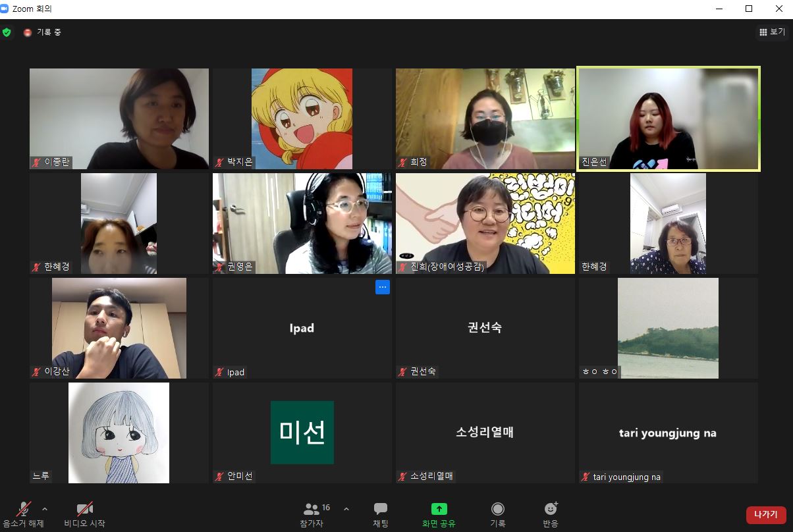
Task: Expand the participants options chevron
Action: point(346,509)
